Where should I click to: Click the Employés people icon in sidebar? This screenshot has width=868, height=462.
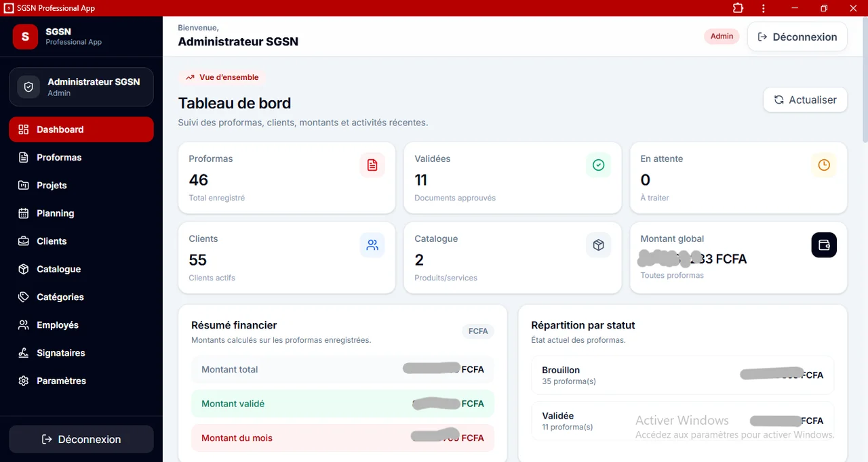[24, 325]
